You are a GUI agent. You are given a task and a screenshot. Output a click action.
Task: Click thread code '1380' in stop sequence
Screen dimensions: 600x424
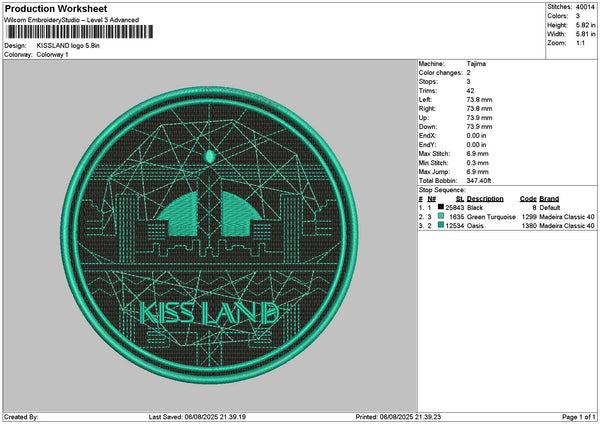(529, 226)
